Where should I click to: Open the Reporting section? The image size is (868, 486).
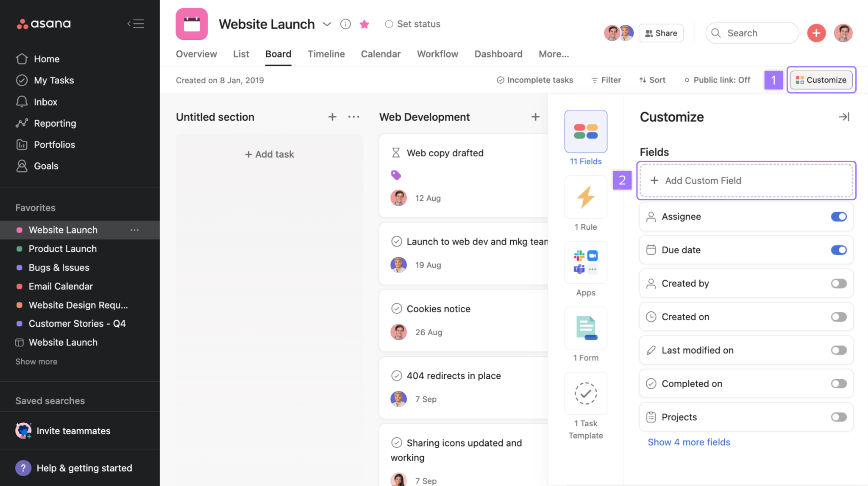click(x=54, y=123)
